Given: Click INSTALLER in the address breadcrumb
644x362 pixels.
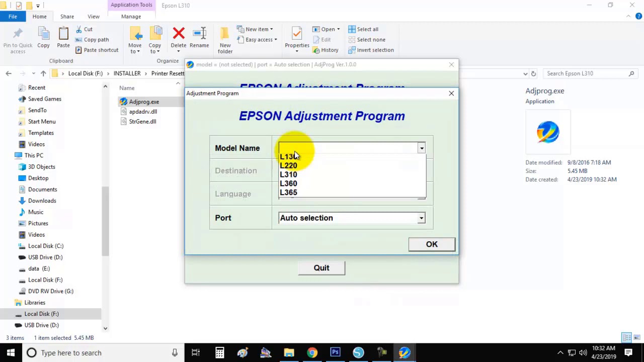Looking at the screenshot, I should (127, 73).
